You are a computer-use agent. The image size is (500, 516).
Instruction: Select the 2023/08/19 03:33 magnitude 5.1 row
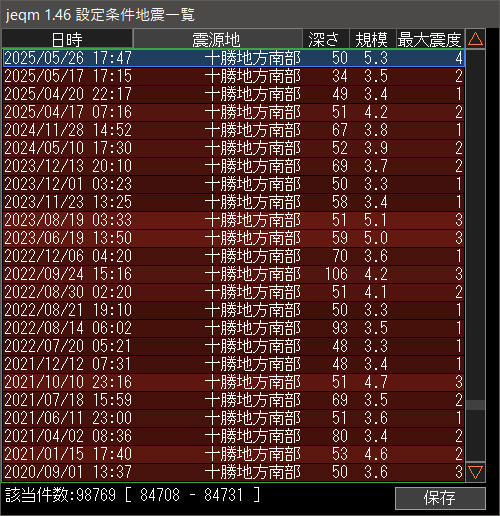(234, 220)
